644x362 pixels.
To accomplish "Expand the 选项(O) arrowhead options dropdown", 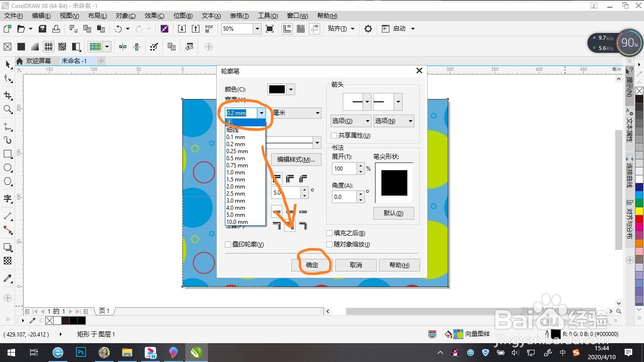I will point(350,121).
